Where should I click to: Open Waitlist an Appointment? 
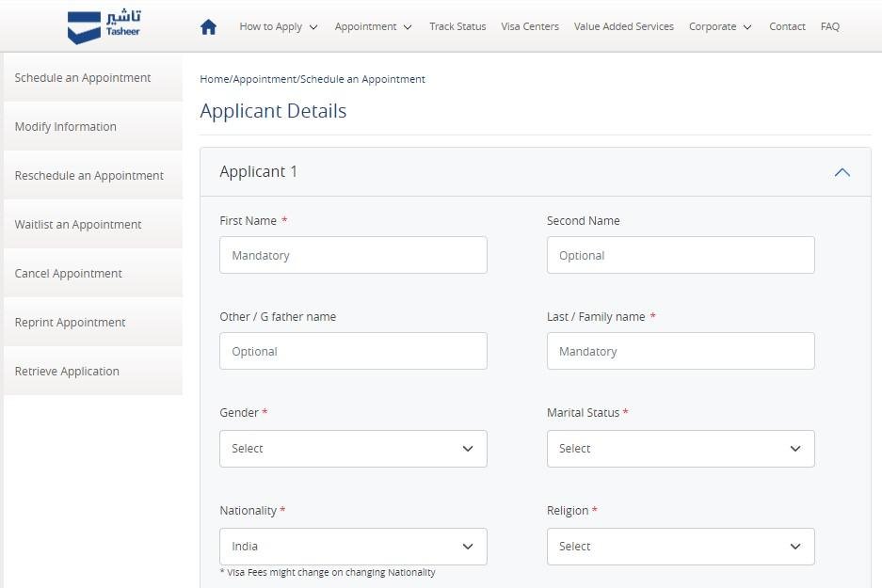pyautogui.click(x=93, y=224)
